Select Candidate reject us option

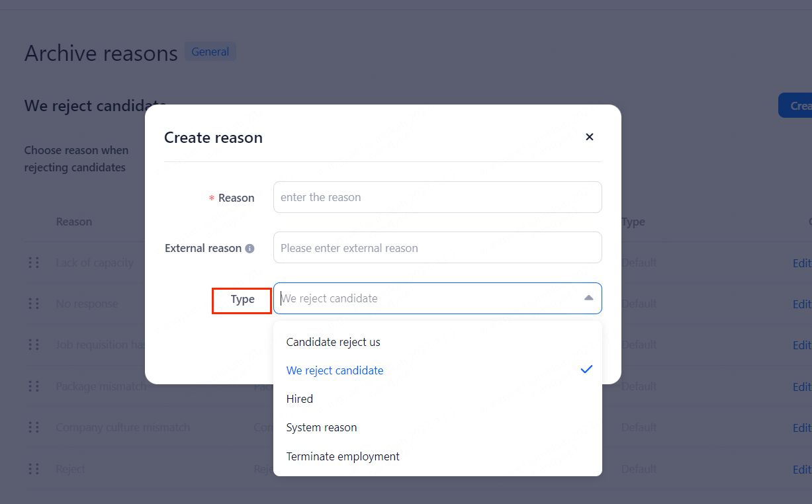[x=333, y=342]
